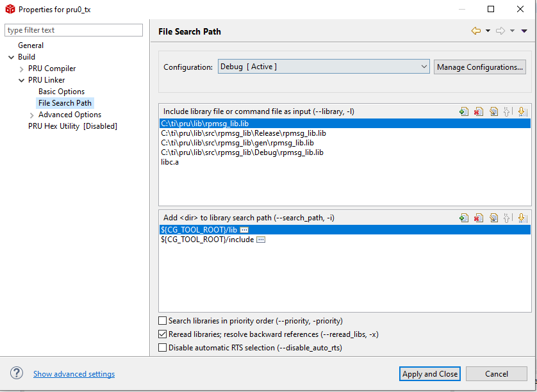
Task: Open help via the question mark icon
Action: (x=17, y=373)
